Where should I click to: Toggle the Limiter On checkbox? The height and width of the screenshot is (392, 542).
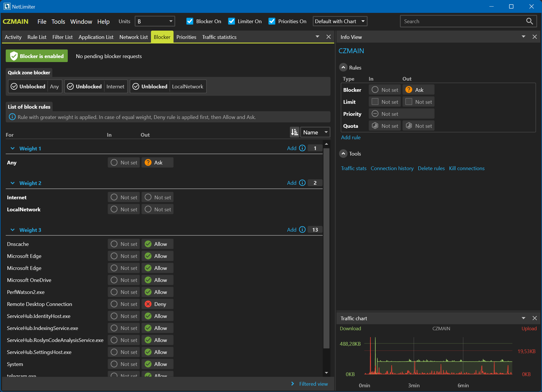coord(232,21)
